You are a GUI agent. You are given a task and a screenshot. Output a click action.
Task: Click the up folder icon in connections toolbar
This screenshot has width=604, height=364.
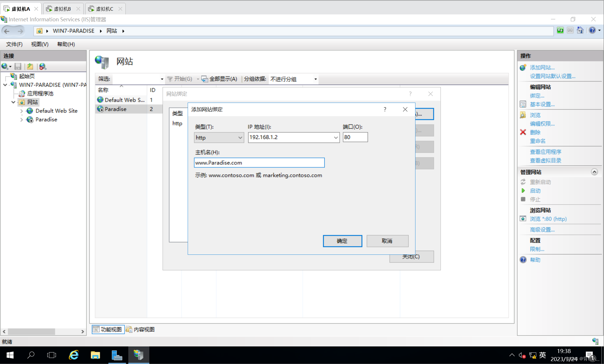tap(30, 67)
